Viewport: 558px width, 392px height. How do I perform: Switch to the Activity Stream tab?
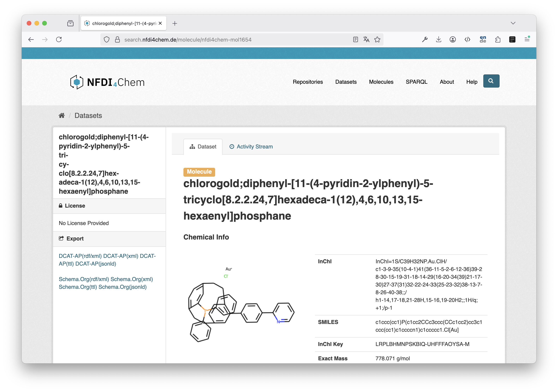click(x=251, y=147)
